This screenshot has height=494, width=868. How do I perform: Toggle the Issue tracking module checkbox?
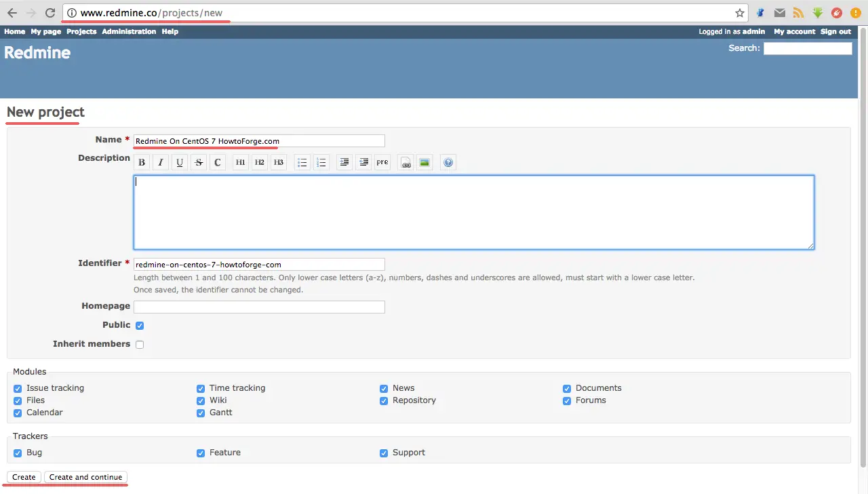pos(18,389)
